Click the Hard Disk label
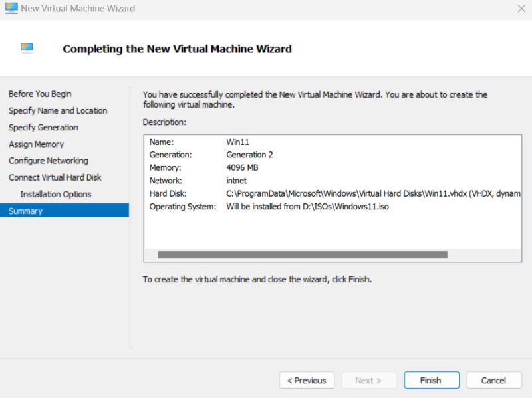532x398 pixels. coord(168,193)
